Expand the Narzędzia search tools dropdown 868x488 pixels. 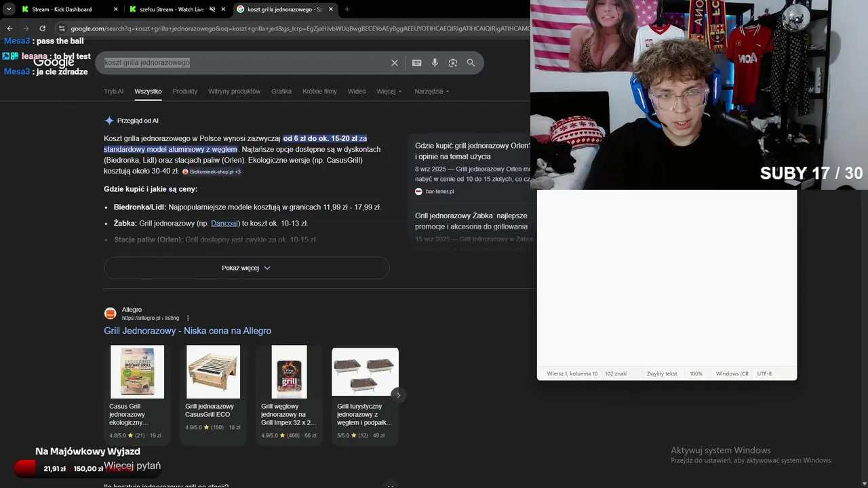click(x=432, y=91)
